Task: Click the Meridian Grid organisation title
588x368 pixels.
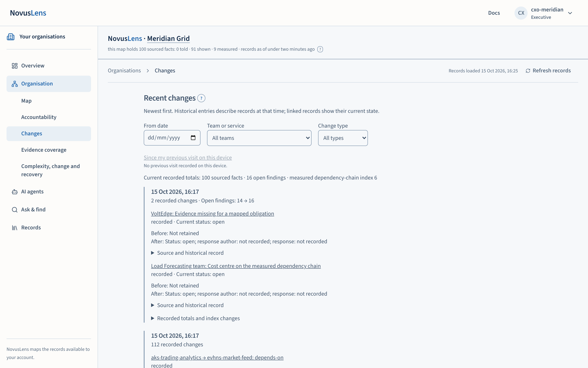Action: (x=168, y=39)
